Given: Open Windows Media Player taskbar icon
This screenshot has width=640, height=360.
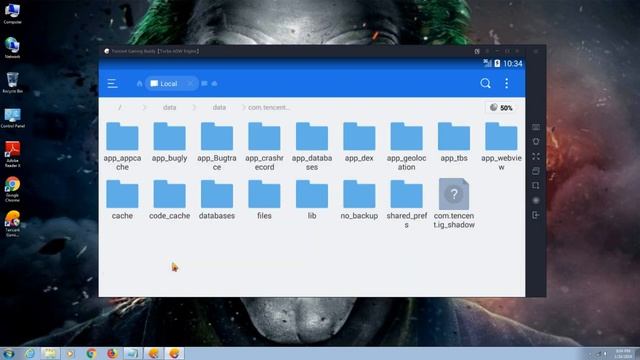Looking at the screenshot, I should click(70, 353).
